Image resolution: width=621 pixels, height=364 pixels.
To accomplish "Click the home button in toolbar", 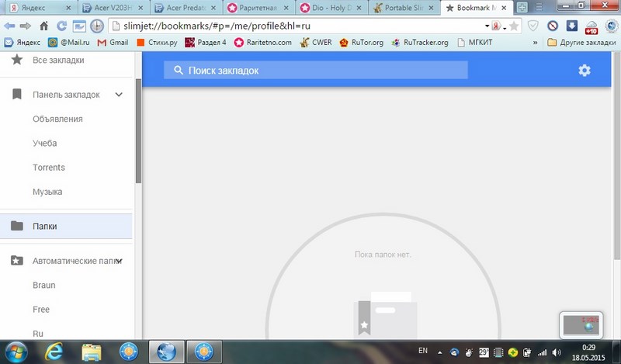I will point(43,26).
